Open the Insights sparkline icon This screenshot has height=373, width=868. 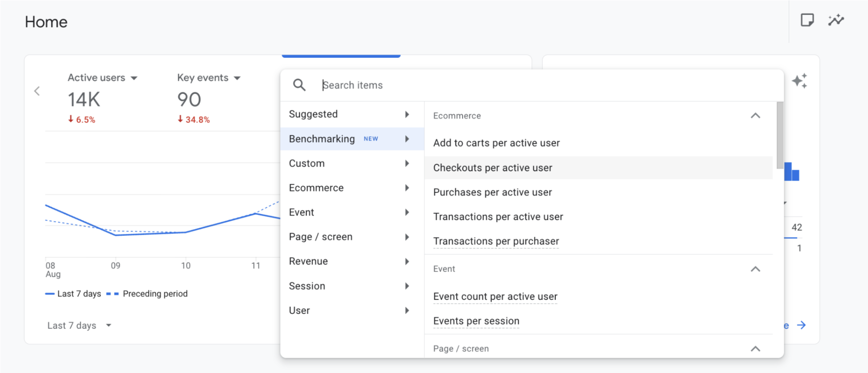pyautogui.click(x=836, y=20)
